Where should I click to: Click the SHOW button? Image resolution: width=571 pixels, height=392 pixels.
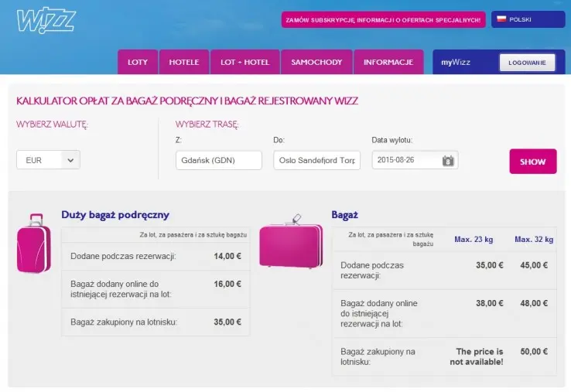pyautogui.click(x=533, y=162)
